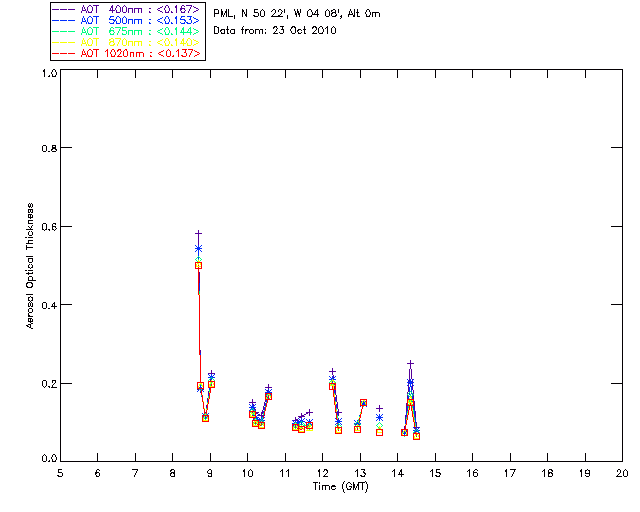Click the red square marker near time 13.1
The width and height of the screenshot is (640, 512).
pyautogui.click(x=363, y=403)
